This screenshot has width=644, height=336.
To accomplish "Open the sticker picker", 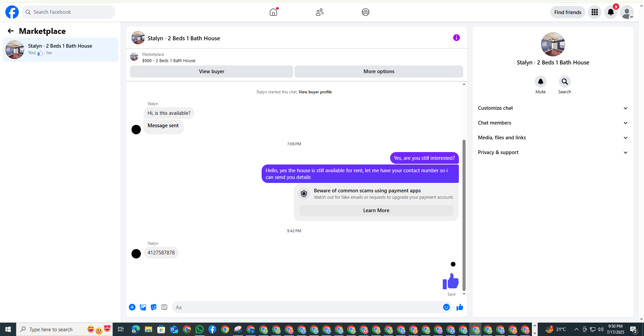I will click(x=154, y=307).
